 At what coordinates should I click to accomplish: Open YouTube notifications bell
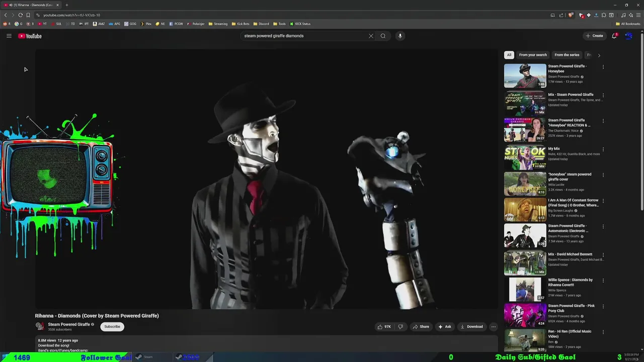pyautogui.click(x=614, y=36)
